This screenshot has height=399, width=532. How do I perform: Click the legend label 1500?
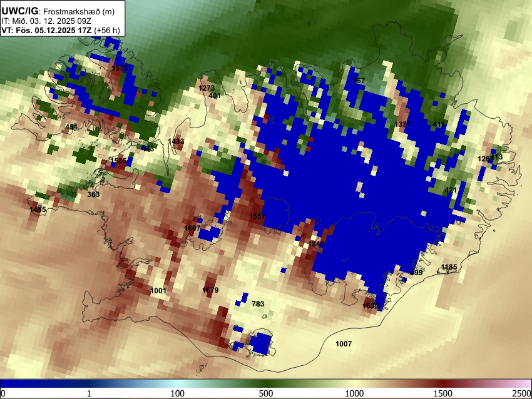coord(443,393)
